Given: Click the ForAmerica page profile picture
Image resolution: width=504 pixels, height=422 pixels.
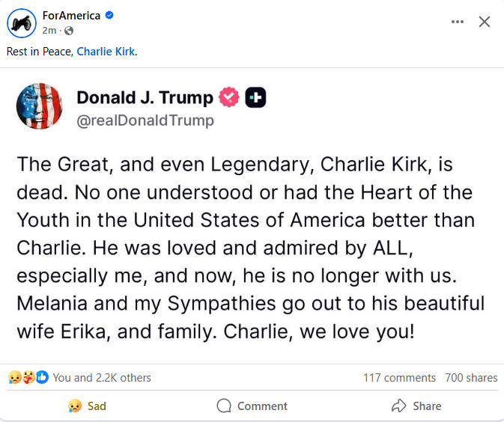Looking at the screenshot, I should 22,23.
